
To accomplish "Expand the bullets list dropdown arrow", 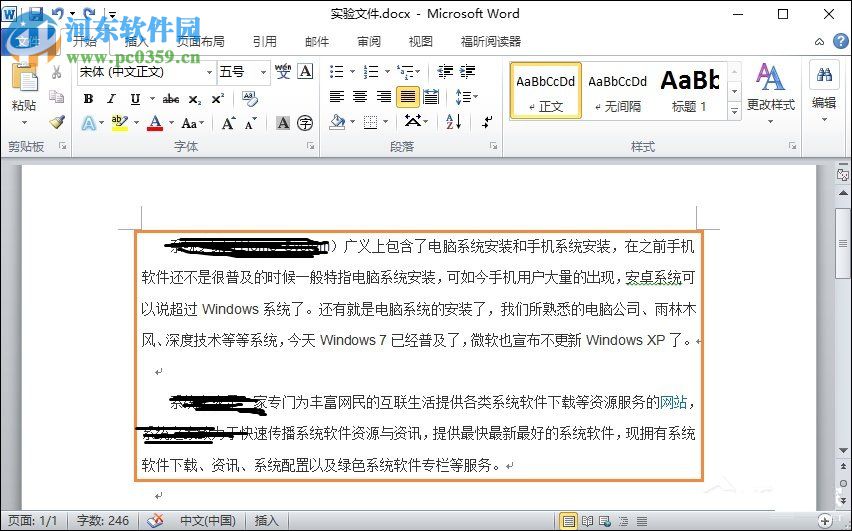I will (352, 72).
